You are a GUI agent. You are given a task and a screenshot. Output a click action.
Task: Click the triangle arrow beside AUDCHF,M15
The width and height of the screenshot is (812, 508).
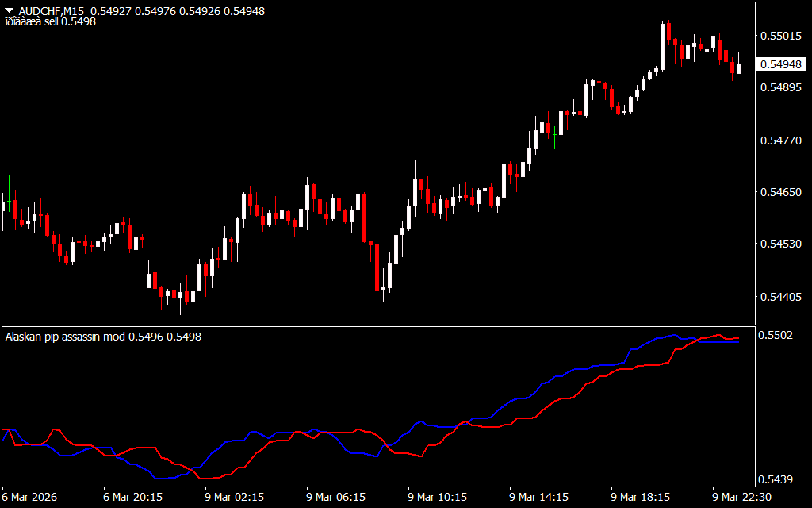[x=9, y=11]
